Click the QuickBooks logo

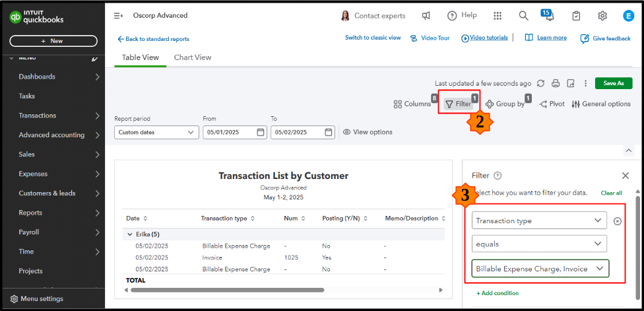coord(36,17)
